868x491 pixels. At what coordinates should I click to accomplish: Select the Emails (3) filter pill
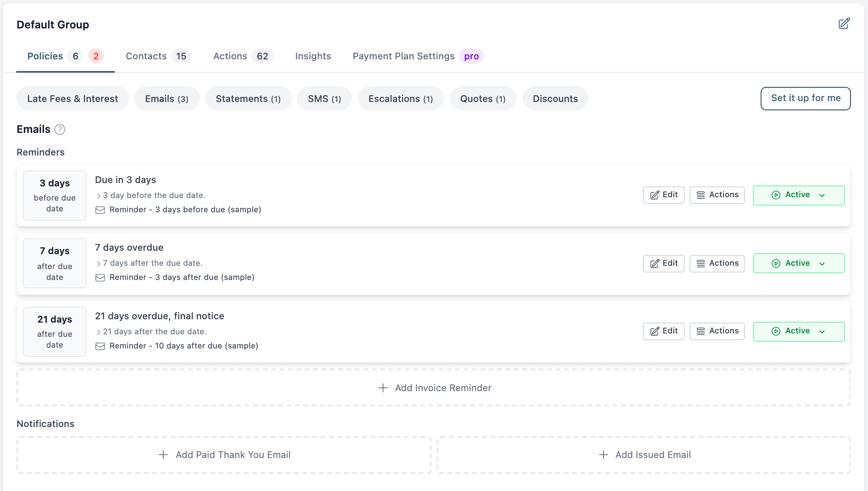[167, 99]
